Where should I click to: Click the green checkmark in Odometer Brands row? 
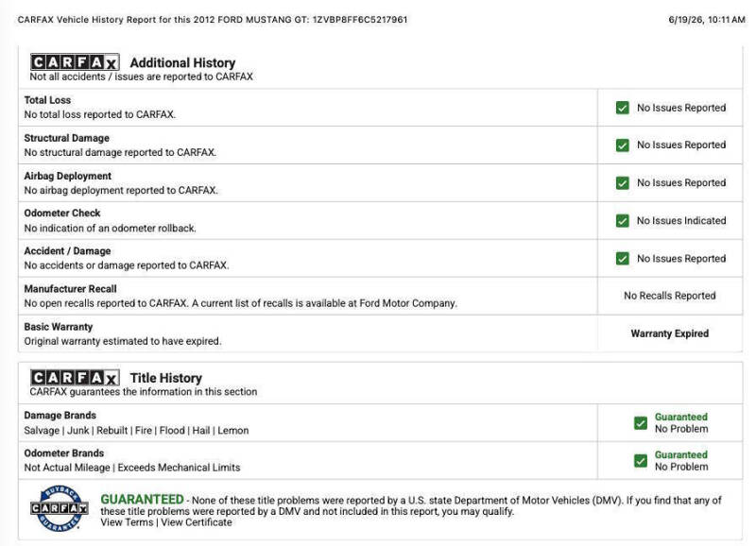pyautogui.click(x=641, y=461)
